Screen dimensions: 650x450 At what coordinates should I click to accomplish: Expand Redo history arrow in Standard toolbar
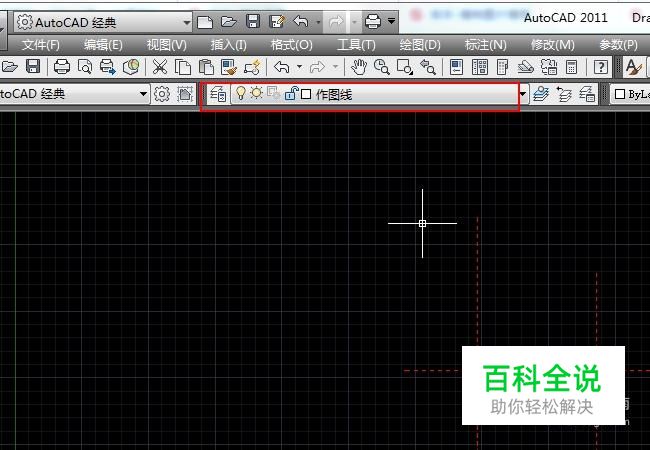pos(335,67)
